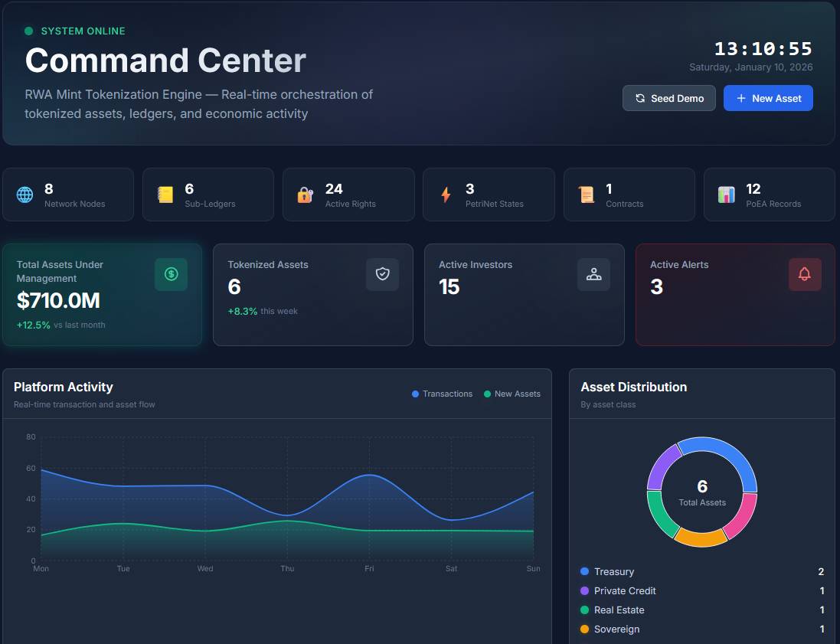Click the padlock icon for Active Rights
This screenshot has height=644, width=840.
click(306, 195)
